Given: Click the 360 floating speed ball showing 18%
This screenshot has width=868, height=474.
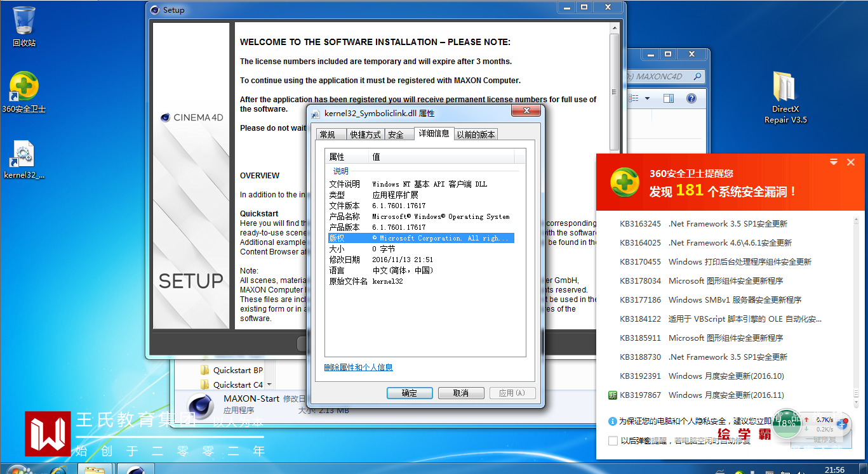Looking at the screenshot, I should tap(787, 423).
